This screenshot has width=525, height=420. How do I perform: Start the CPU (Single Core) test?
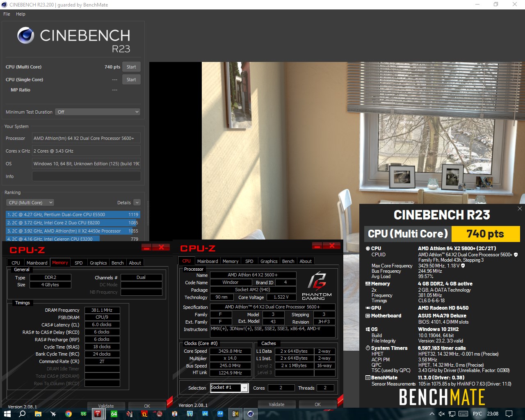pyautogui.click(x=131, y=80)
